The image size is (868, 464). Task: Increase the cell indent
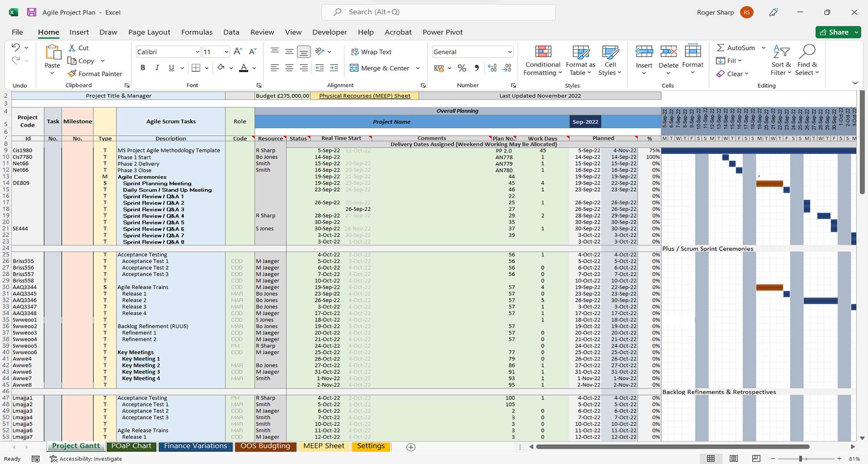(334, 68)
